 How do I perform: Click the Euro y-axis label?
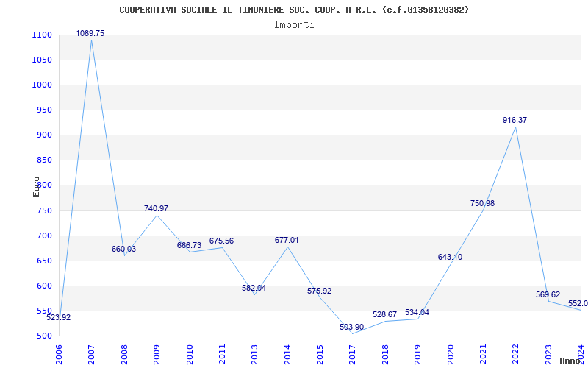pyautogui.click(x=36, y=186)
